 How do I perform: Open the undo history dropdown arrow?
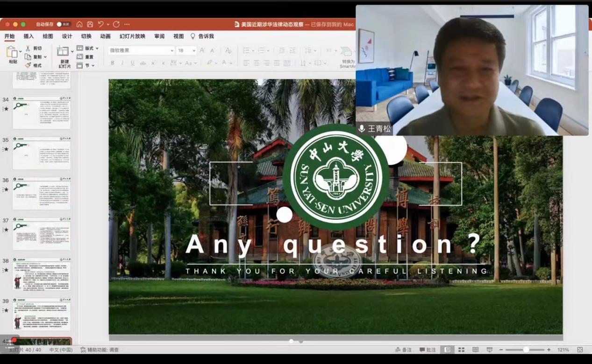click(107, 24)
